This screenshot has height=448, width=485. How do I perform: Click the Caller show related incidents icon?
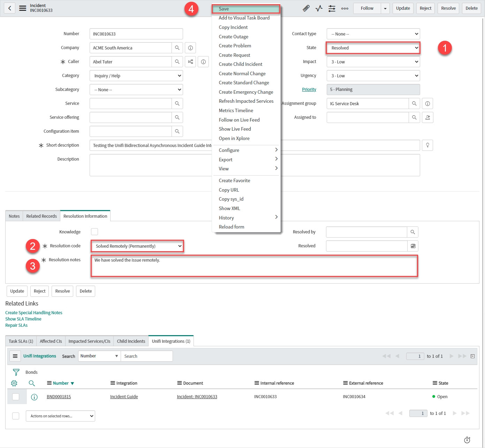point(190,62)
